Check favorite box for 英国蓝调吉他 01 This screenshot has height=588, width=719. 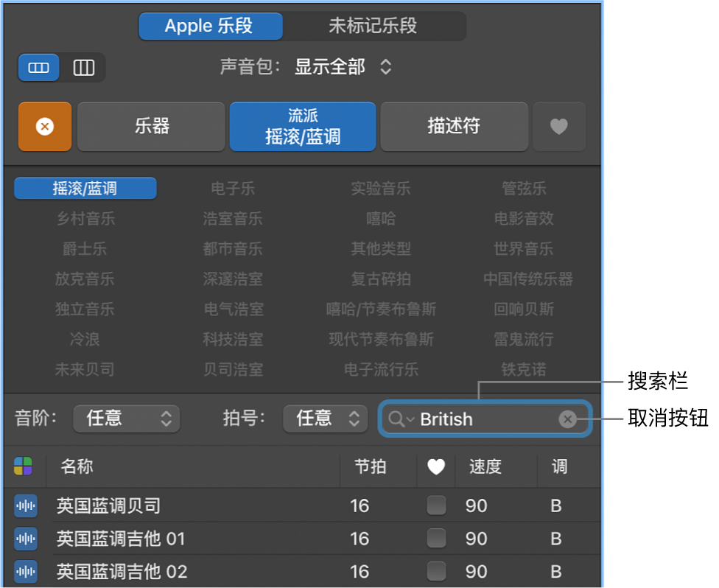437,539
